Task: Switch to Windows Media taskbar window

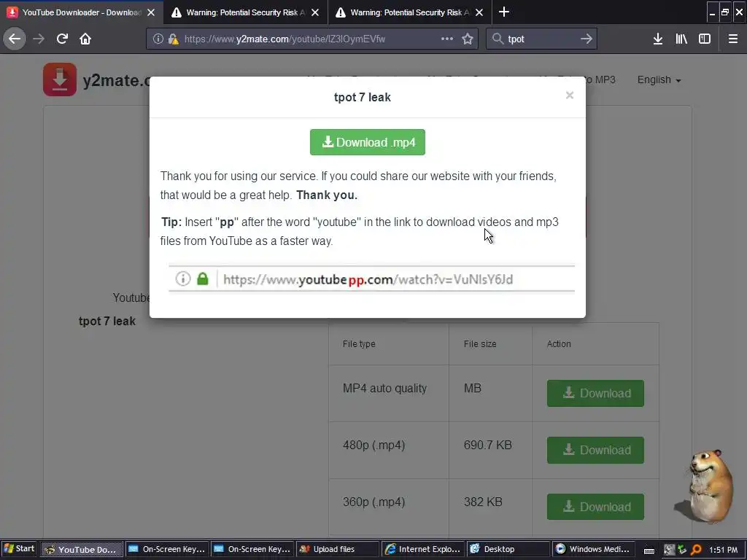Action: (x=594, y=549)
